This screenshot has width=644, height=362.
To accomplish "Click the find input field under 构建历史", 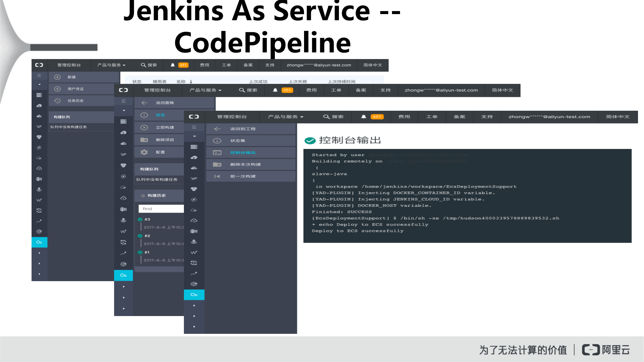I will tap(161, 208).
